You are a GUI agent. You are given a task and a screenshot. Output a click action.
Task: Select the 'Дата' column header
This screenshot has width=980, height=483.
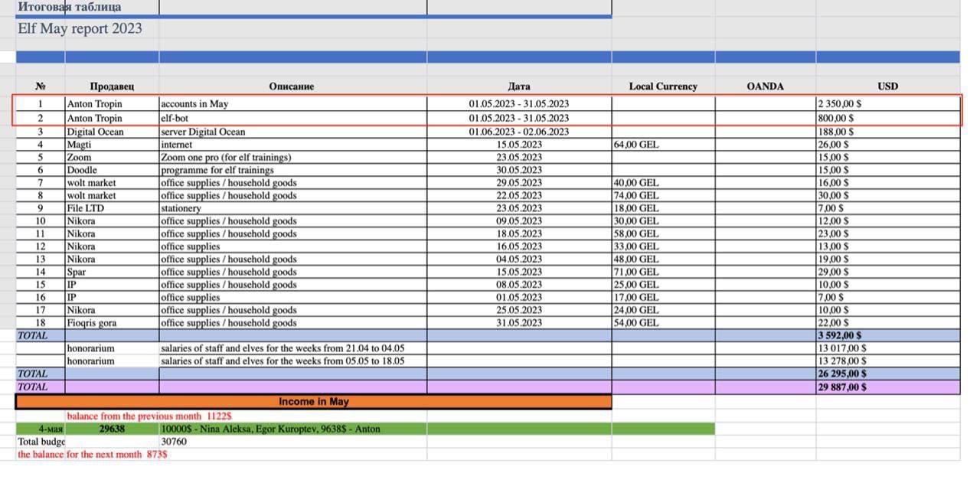(x=518, y=86)
